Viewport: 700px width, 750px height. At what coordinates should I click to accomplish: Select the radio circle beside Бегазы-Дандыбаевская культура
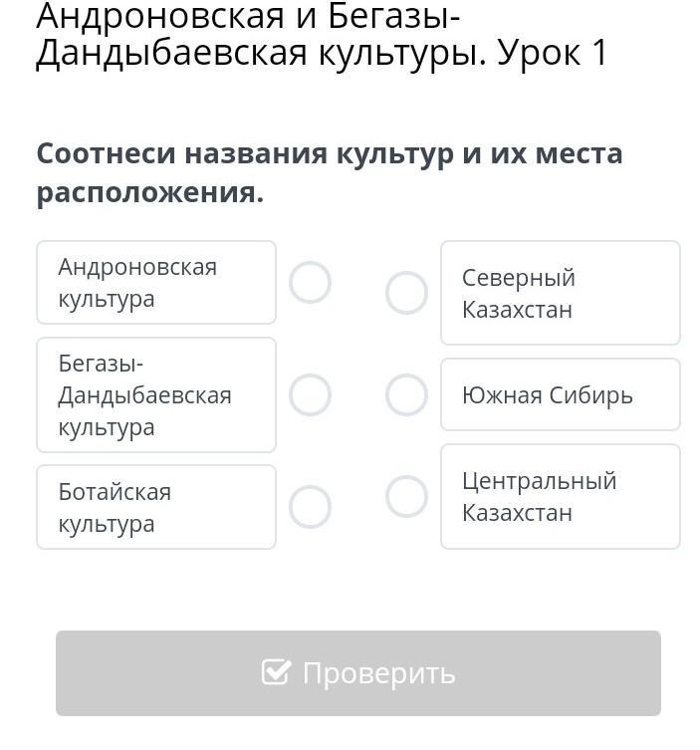310,395
